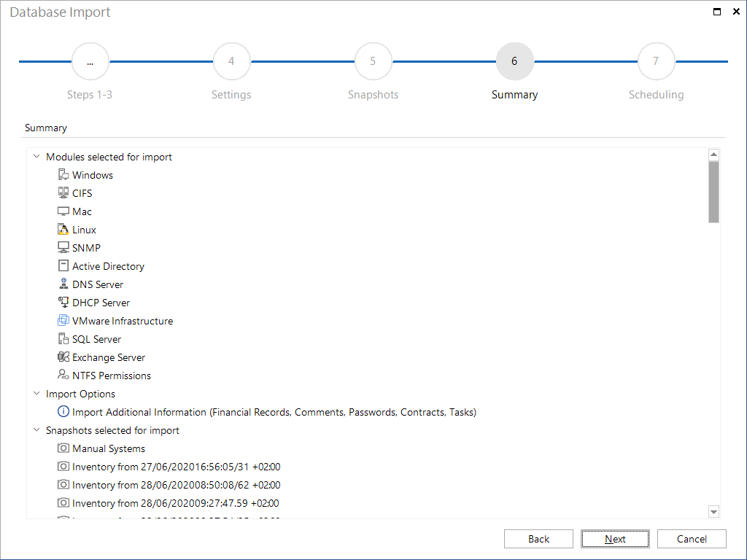
Task: Click the SQL Server icon
Action: click(x=63, y=338)
